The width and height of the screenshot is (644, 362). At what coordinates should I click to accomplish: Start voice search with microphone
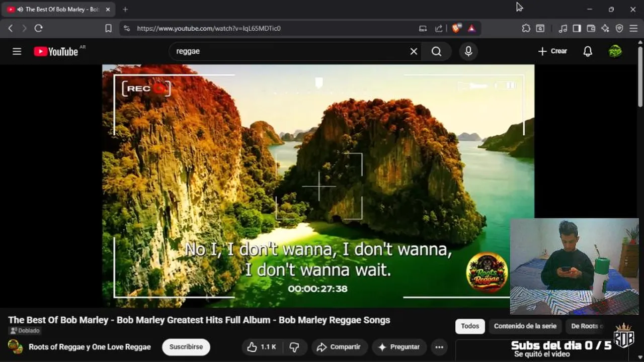point(468,51)
